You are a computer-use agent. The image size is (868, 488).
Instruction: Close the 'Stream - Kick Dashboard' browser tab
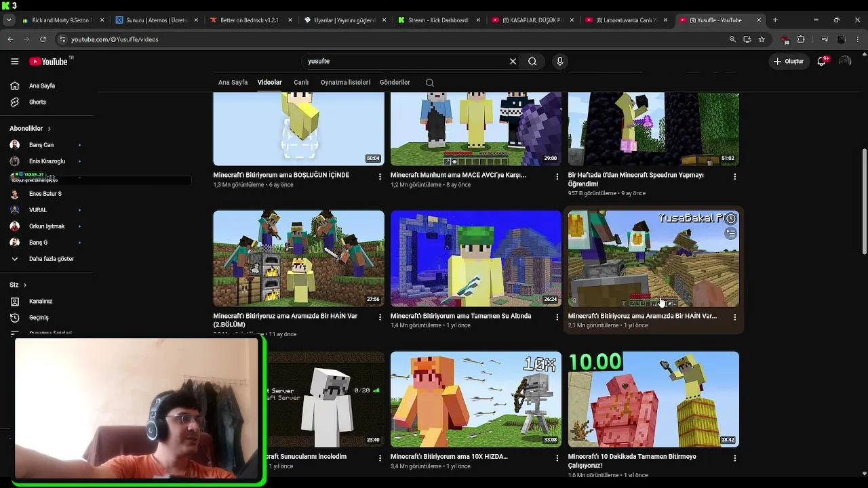(478, 20)
